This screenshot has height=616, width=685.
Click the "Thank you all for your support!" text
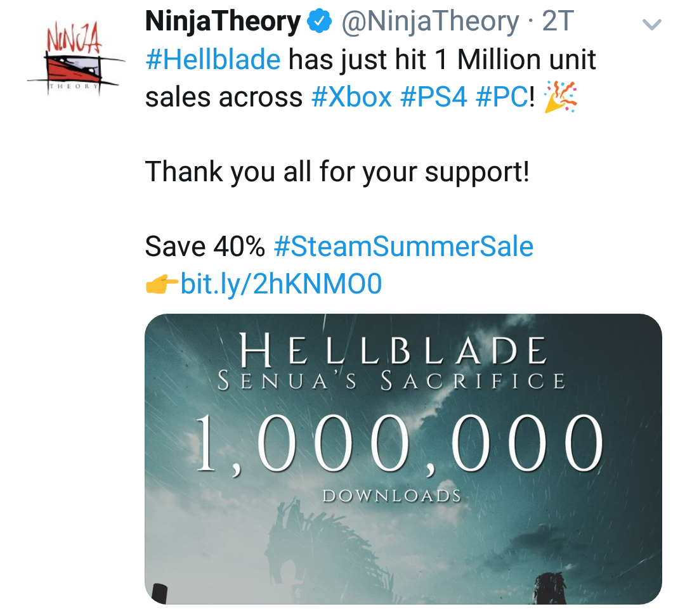point(337,172)
